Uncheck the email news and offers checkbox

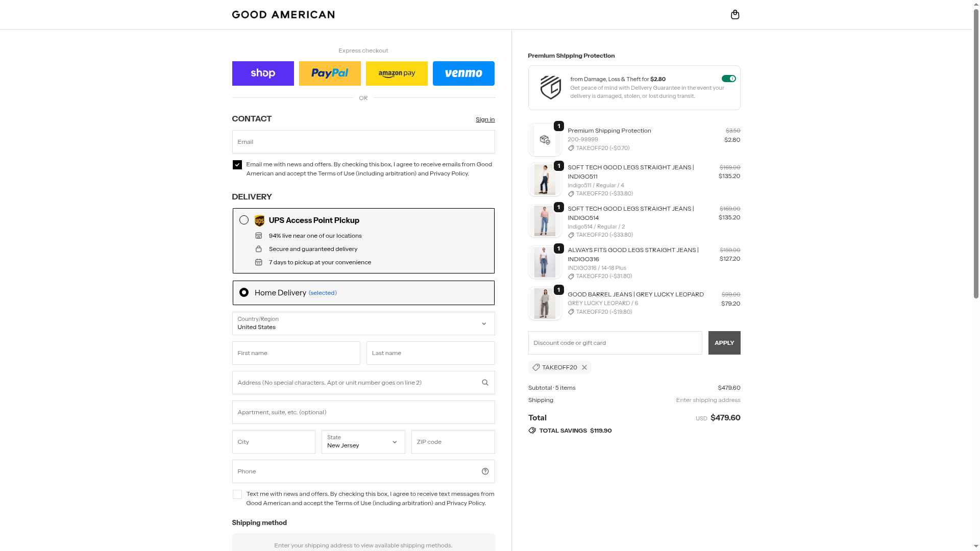[237, 165]
